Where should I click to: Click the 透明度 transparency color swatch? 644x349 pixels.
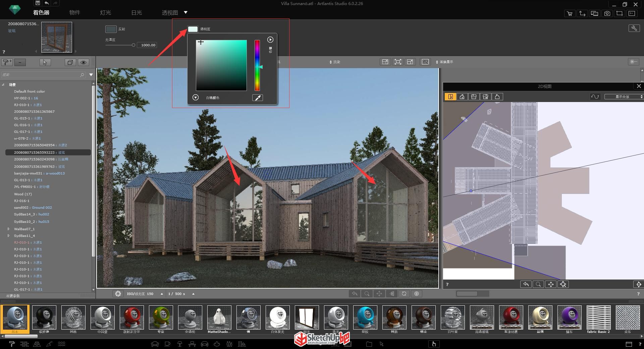click(193, 29)
